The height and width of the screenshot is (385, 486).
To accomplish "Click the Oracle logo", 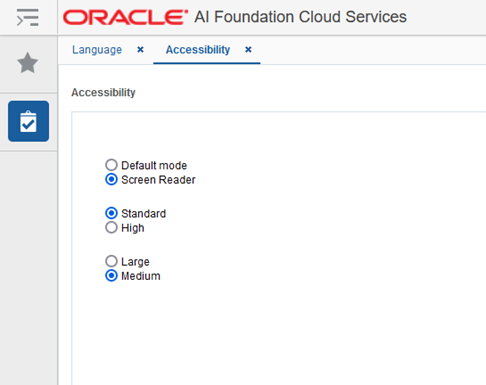I will [x=125, y=17].
